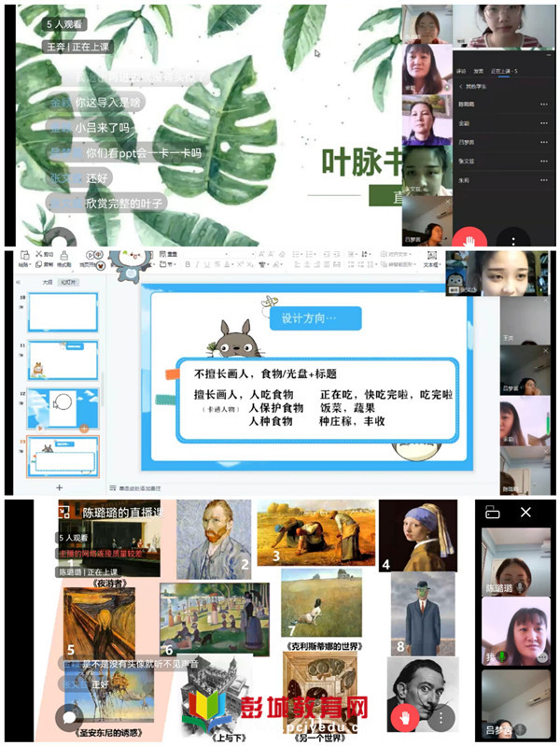
Task: Select 王卉 video tile in middle screenshot
Action: pos(525,319)
